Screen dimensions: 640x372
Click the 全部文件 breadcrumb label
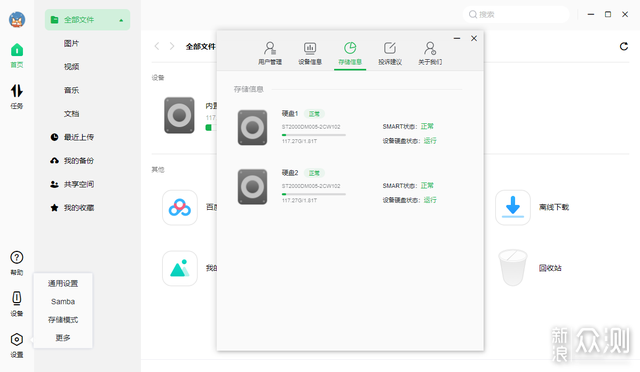pos(200,47)
